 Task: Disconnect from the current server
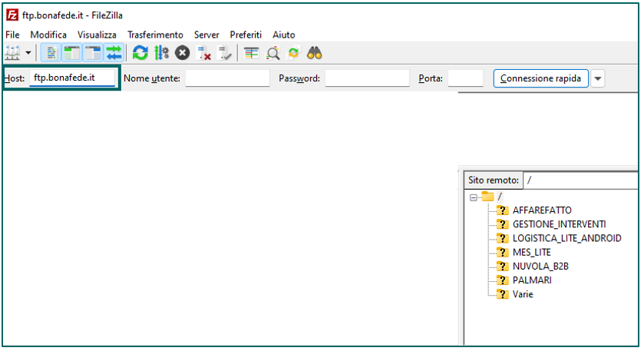[x=203, y=53]
